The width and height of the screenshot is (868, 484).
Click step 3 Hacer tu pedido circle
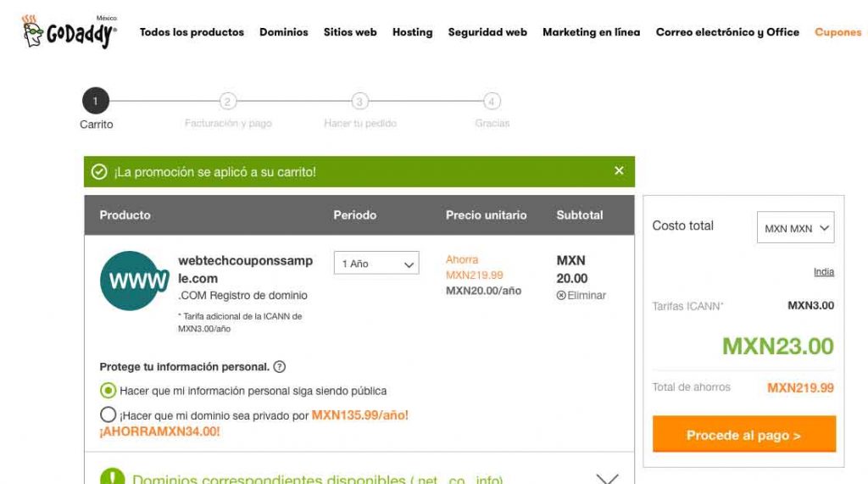359,102
